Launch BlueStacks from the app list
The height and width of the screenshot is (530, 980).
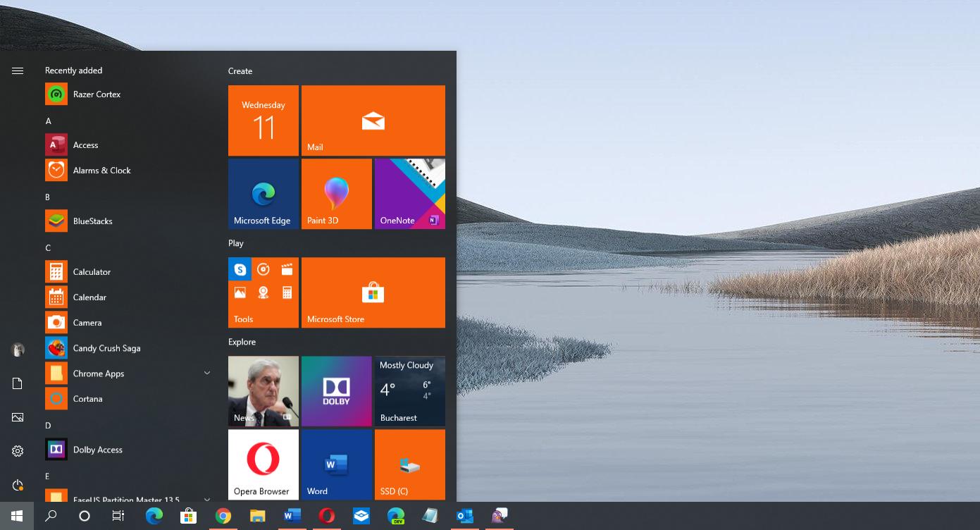pyautogui.click(x=129, y=221)
